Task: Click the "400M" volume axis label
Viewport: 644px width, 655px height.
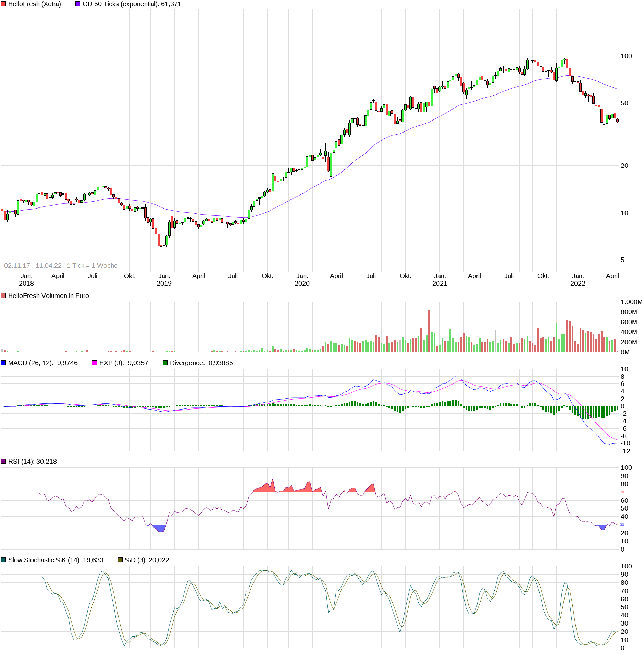Action: point(629,332)
